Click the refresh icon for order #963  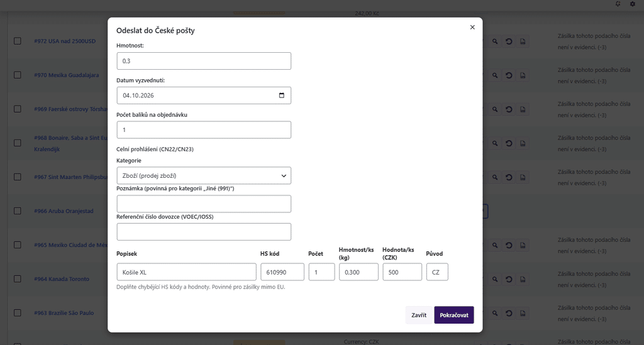509,314
